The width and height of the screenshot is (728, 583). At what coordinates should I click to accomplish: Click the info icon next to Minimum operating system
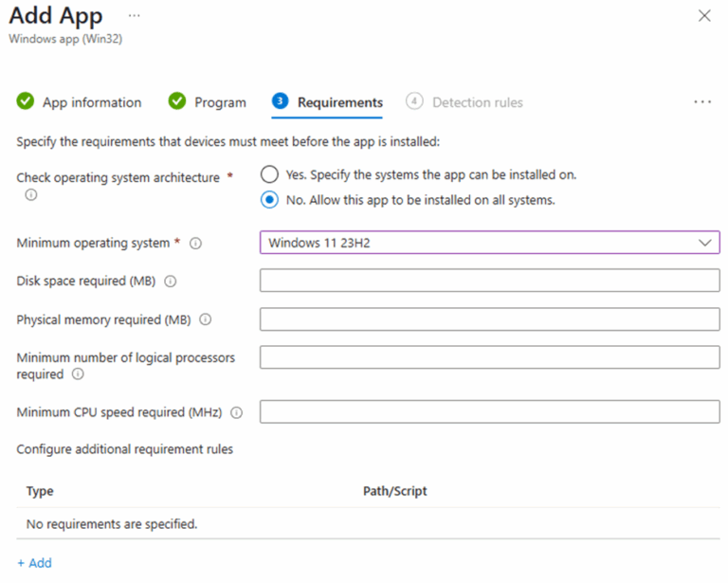click(x=196, y=244)
